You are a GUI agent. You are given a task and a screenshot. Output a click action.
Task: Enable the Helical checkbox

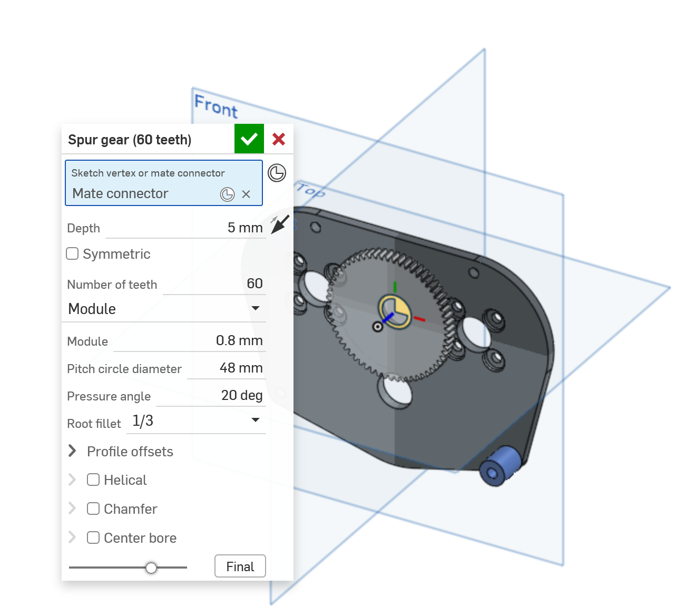point(93,480)
